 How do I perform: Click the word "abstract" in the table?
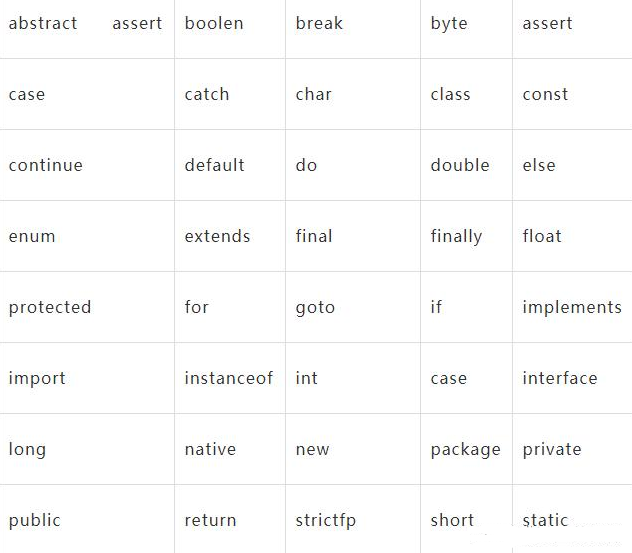coord(43,23)
